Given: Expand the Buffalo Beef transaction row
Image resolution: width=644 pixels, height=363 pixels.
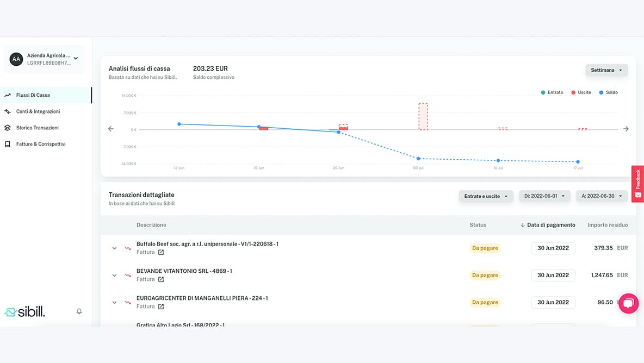Looking at the screenshot, I should [x=114, y=248].
